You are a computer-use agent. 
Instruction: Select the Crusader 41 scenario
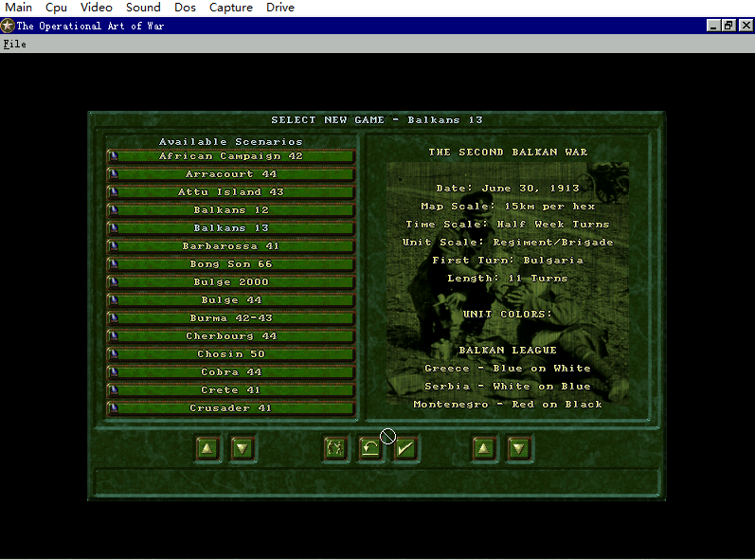pyautogui.click(x=231, y=407)
